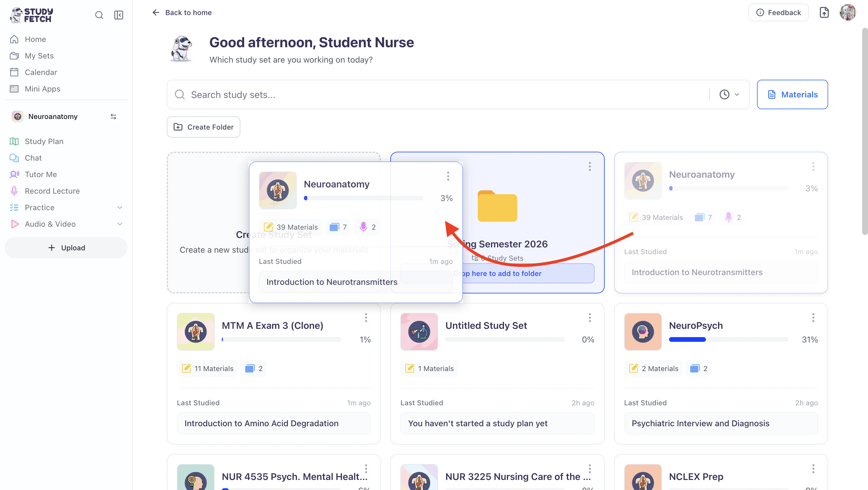The height and width of the screenshot is (490, 868).
Task: Click the Create Folder button
Action: (x=203, y=127)
